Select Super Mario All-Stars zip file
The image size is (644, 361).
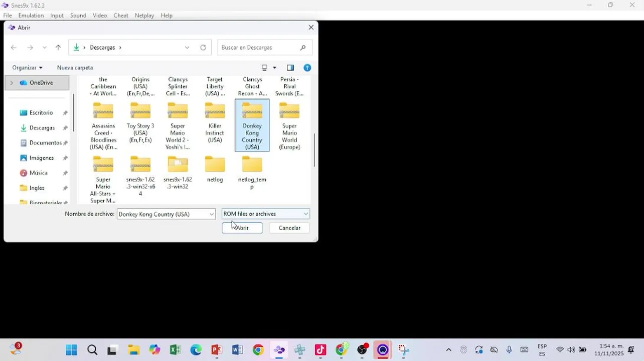coord(103,179)
